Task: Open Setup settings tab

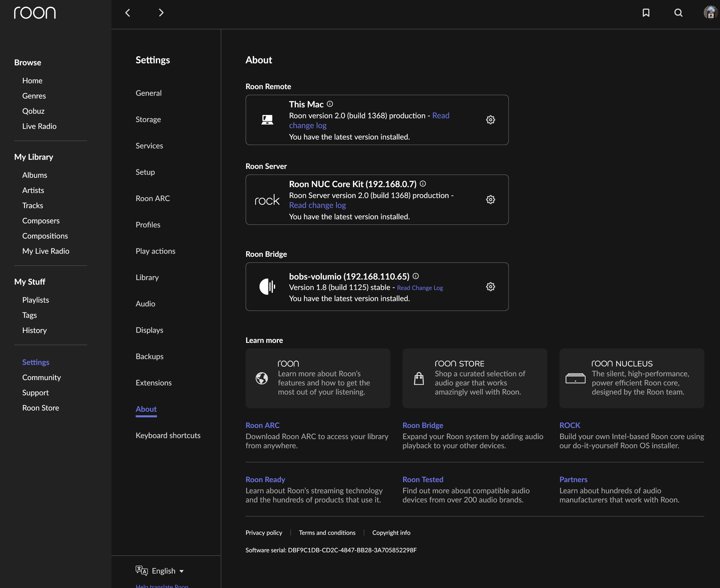Action: tap(145, 172)
